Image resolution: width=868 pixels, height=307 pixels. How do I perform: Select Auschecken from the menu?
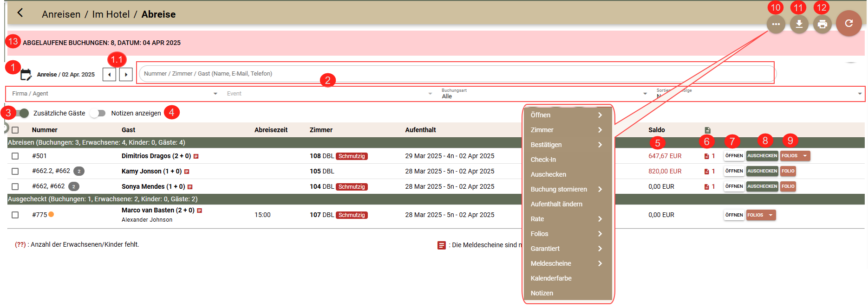coord(567,174)
